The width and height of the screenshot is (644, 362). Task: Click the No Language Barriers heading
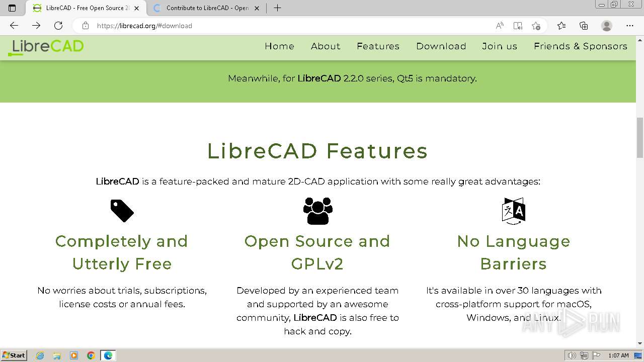[x=514, y=252]
